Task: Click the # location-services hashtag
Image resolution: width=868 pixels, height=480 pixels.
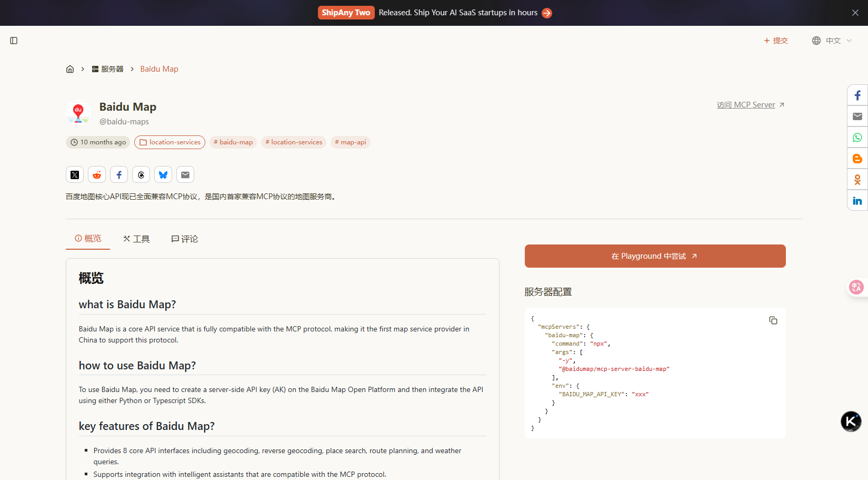Action: (294, 142)
